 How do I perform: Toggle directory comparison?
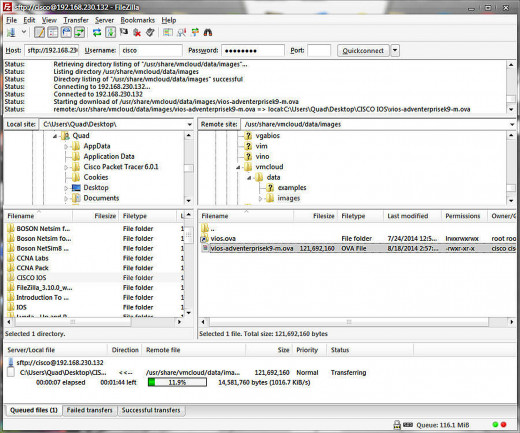(x=181, y=32)
